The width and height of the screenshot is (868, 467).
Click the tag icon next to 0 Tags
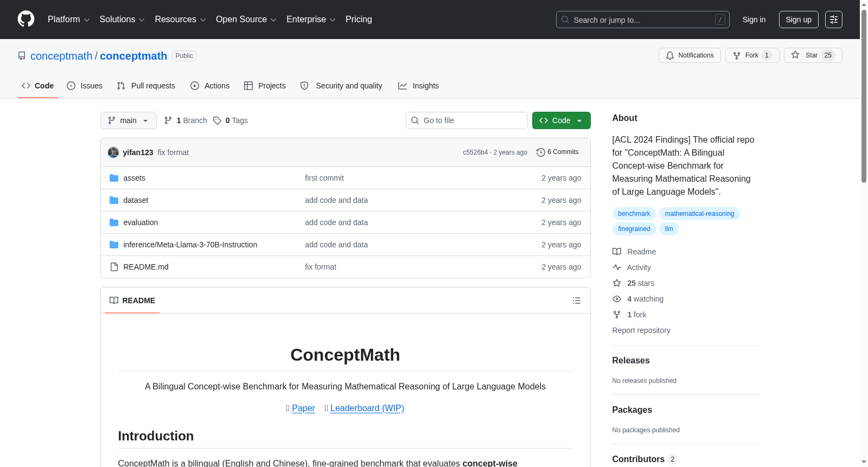click(217, 120)
